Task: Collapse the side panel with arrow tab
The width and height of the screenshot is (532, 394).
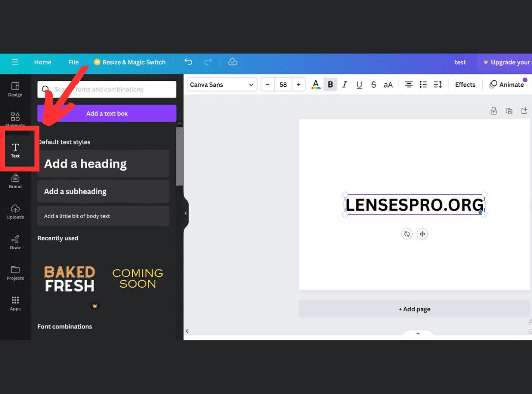Action: click(186, 213)
